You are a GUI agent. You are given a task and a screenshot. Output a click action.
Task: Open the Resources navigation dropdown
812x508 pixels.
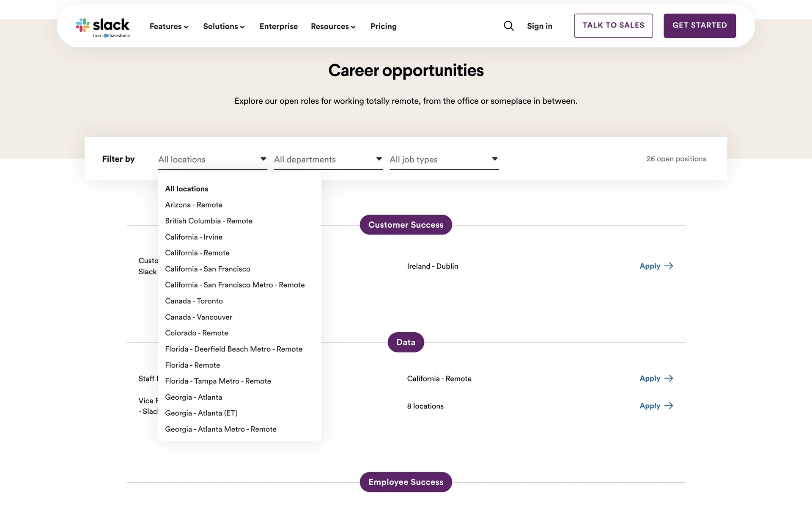click(x=333, y=26)
